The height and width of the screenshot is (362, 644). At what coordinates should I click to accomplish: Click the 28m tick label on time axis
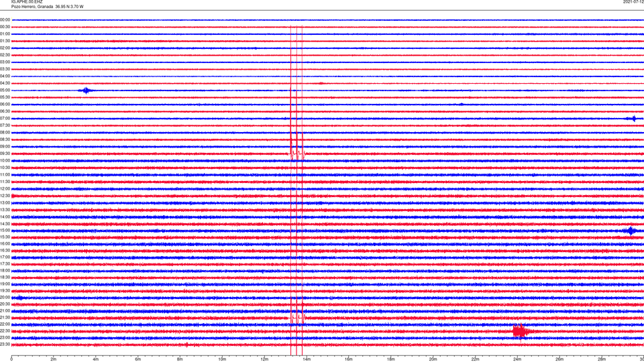point(602,359)
